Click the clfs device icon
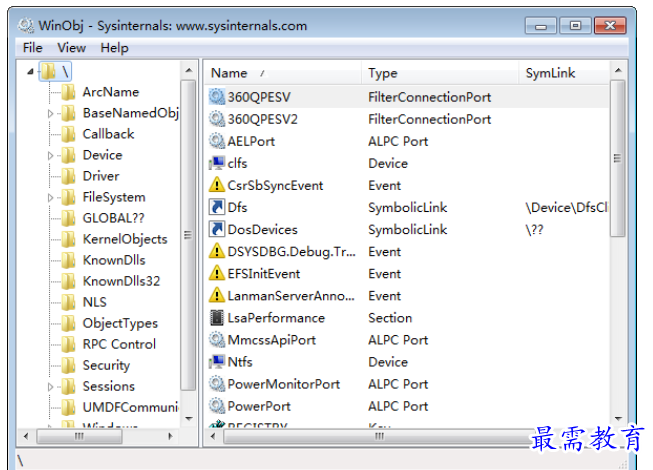 (x=217, y=163)
